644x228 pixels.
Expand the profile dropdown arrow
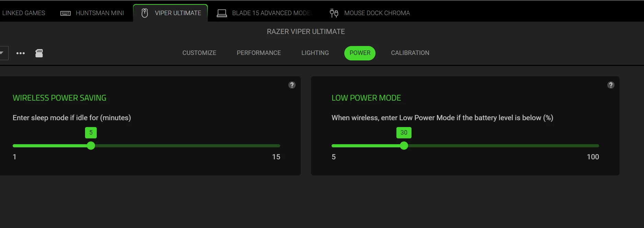pos(2,53)
